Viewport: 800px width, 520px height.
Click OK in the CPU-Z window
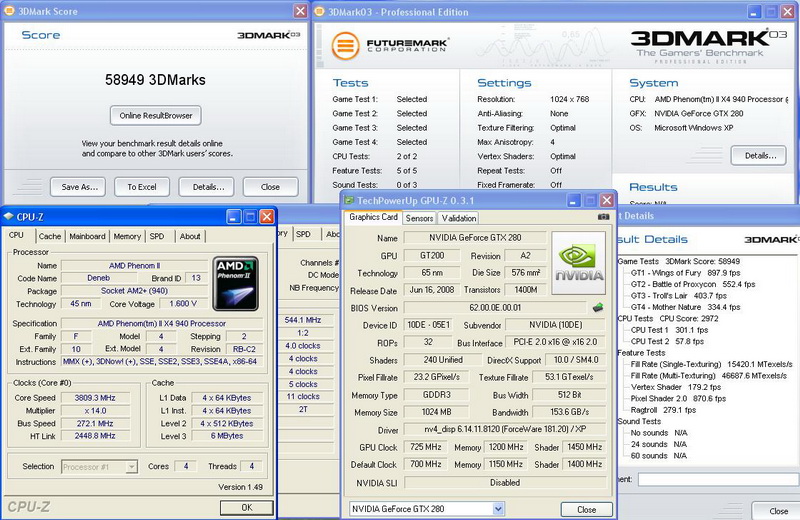pyautogui.click(x=247, y=507)
